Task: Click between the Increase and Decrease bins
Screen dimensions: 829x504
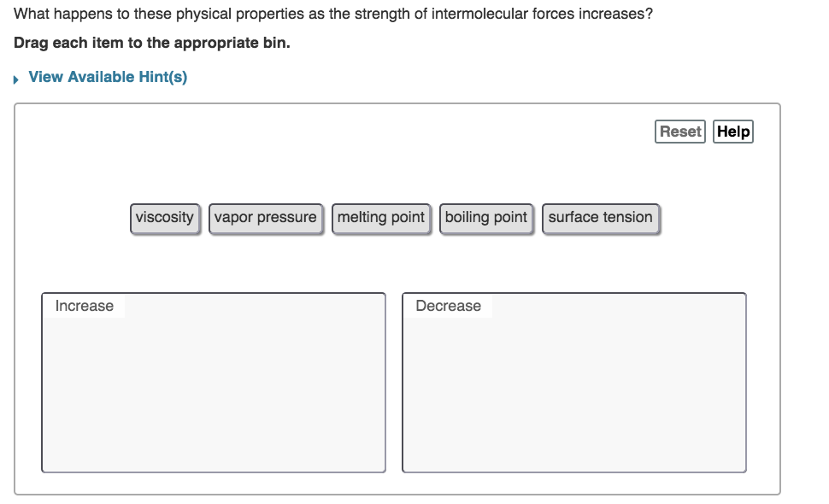Action: tap(393, 384)
